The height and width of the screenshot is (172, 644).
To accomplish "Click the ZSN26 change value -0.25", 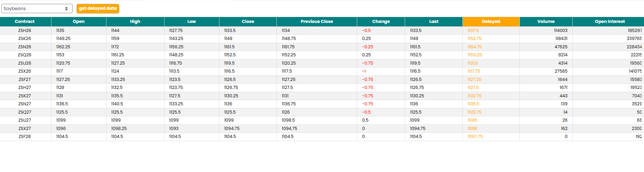I will (x=368, y=47).
